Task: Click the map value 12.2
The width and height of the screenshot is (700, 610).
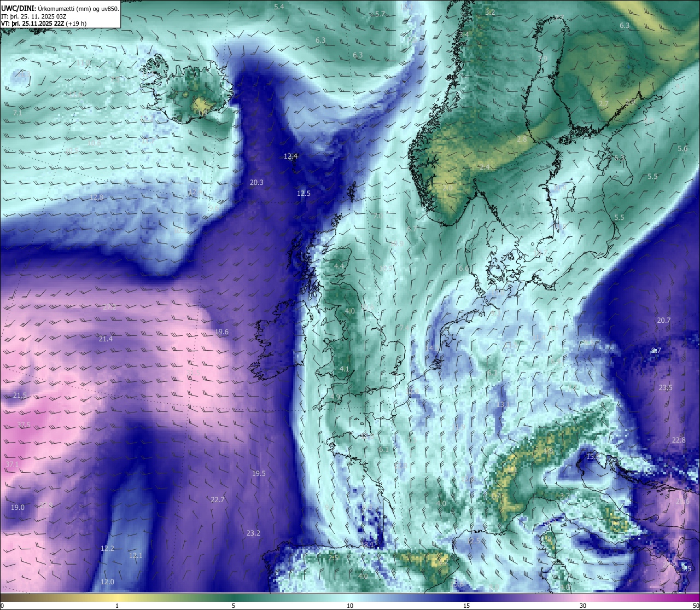Action: pos(107,548)
